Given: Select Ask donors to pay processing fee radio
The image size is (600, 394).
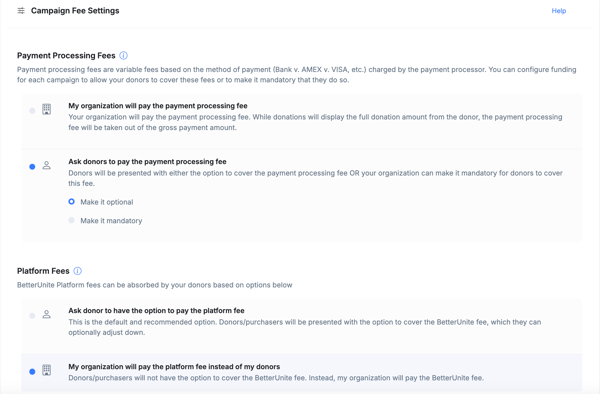Looking at the screenshot, I should pyautogui.click(x=32, y=166).
